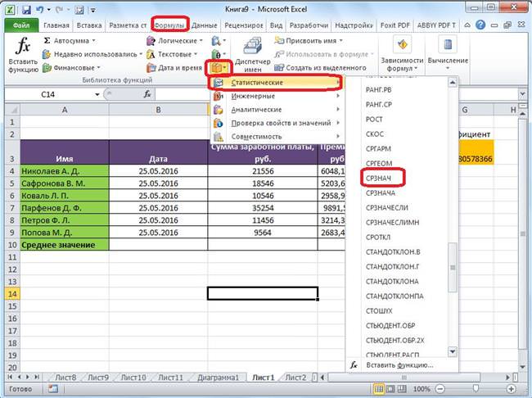This screenshot has width=532, height=398.
Task: Choose the СРГЕОМ function
Action: pyautogui.click(x=379, y=163)
